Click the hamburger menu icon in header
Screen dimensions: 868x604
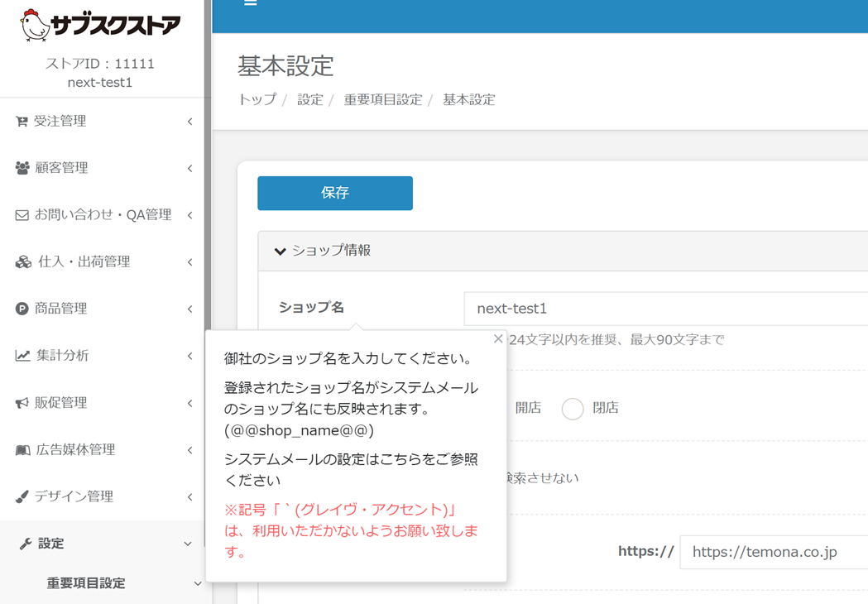[x=250, y=3]
